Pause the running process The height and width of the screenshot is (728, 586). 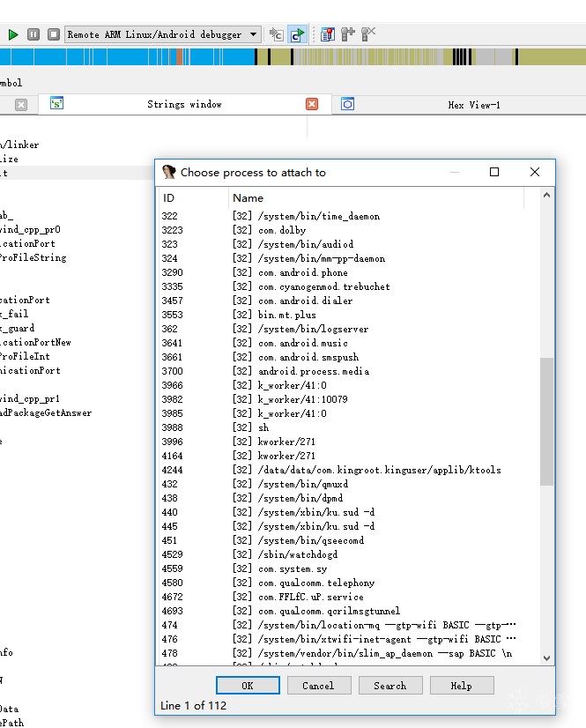33,34
